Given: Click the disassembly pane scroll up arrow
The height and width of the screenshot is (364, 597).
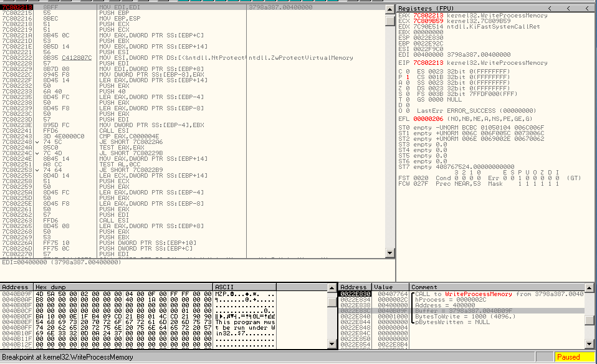Looking at the screenshot, I should coord(389,9).
